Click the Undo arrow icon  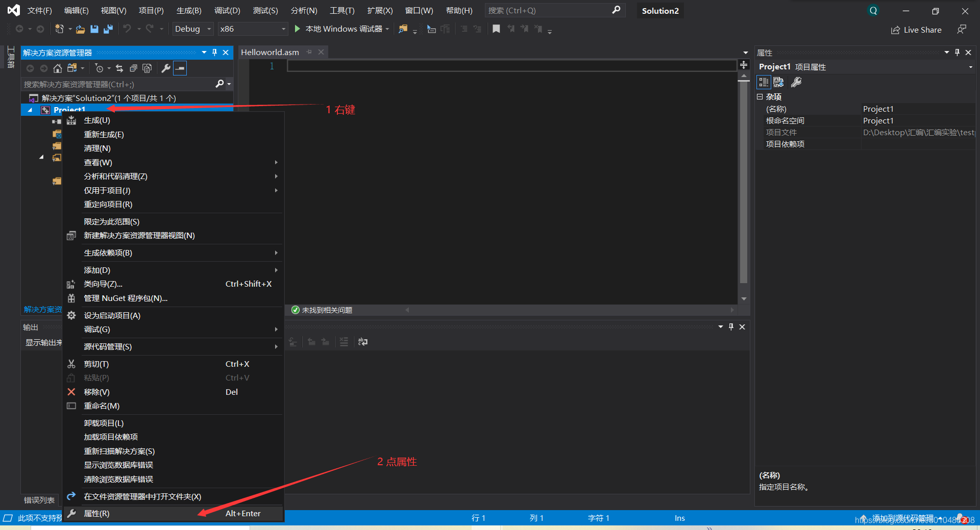pyautogui.click(x=127, y=29)
